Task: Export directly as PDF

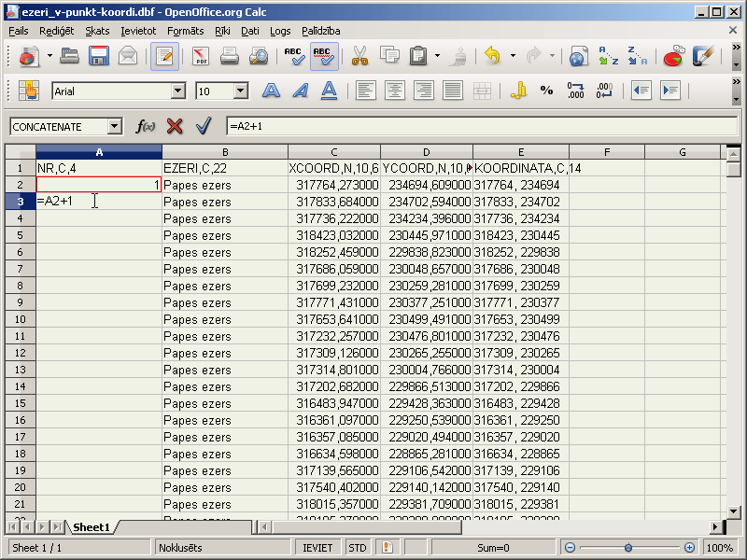Action: (x=201, y=56)
